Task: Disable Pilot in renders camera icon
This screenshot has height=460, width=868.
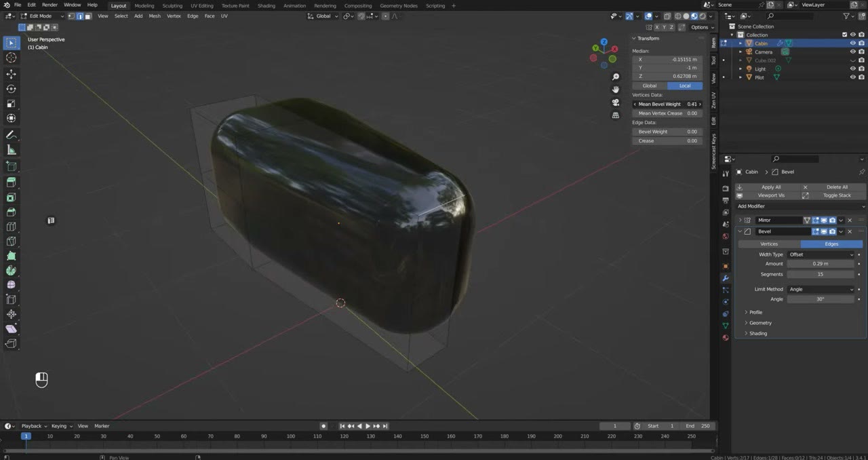Action: click(861, 77)
